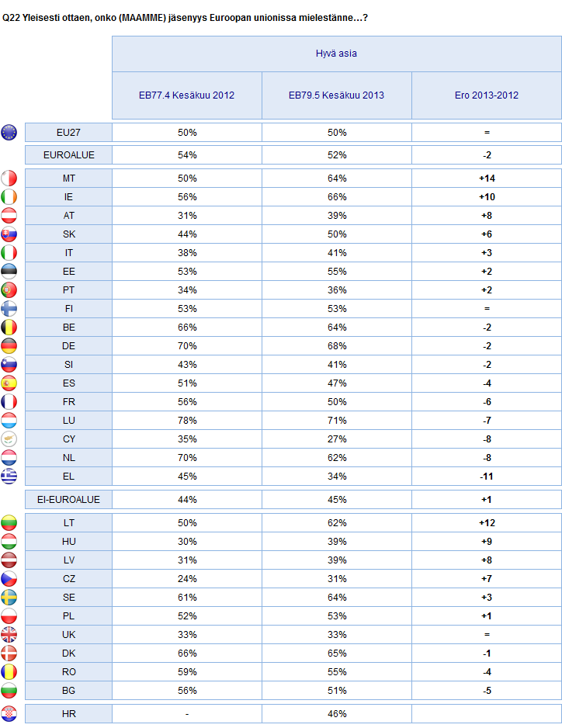The width and height of the screenshot is (562, 728).
Task: Click the EU flag icon beside EU27
Action: coord(9,132)
